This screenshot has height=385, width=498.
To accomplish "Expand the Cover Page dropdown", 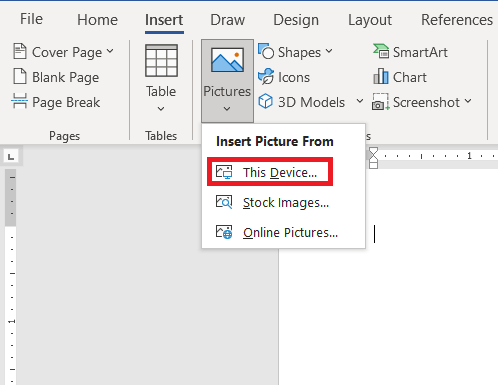I will coord(110,51).
